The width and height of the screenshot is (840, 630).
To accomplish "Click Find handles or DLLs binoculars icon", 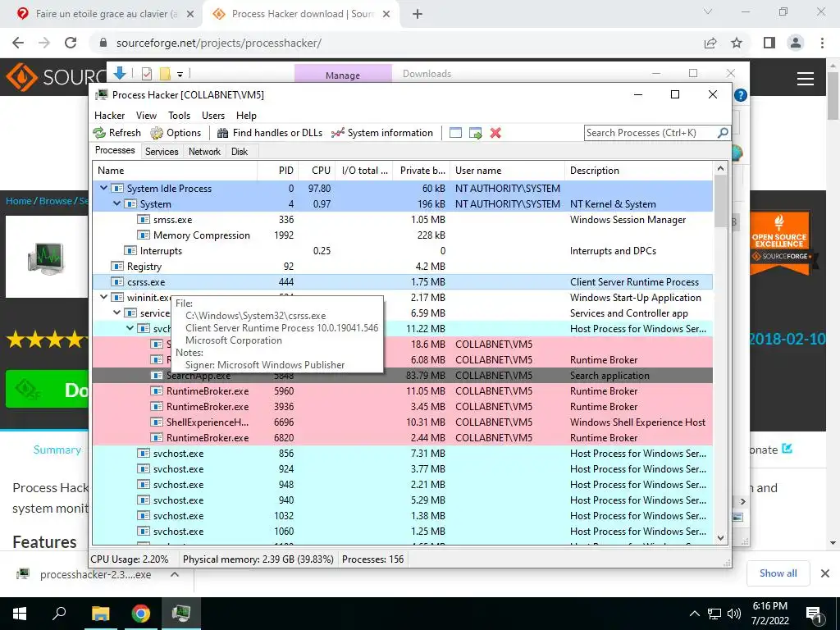I will pyautogui.click(x=223, y=133).
